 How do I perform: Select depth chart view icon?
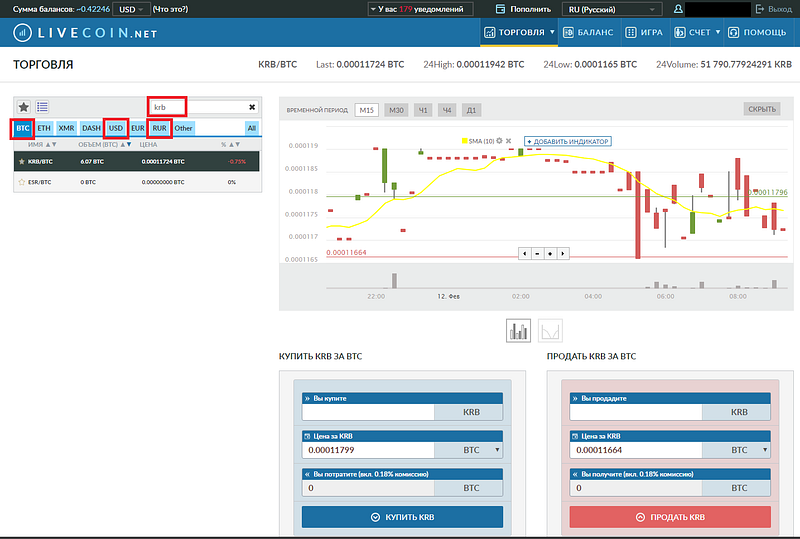[x=550, y=331]
